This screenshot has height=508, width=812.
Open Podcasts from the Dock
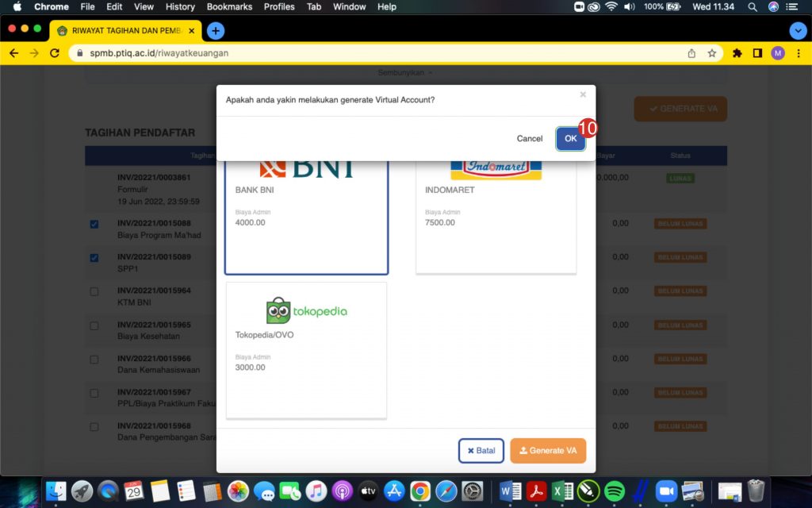[x=342, y=491]
